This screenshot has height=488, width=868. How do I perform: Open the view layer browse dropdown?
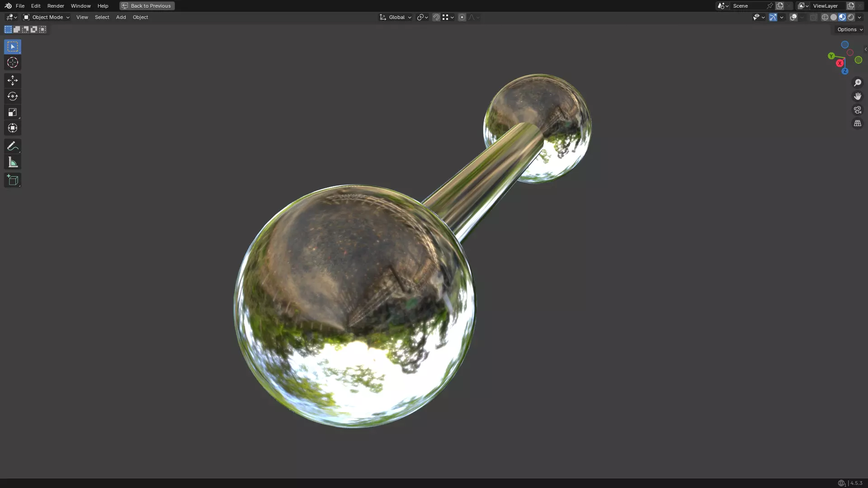(803, 6)
